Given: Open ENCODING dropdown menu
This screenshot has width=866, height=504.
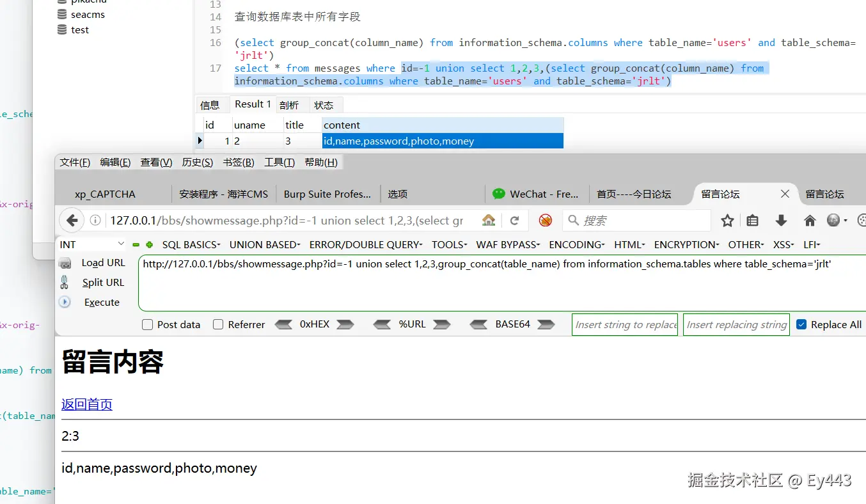Looking at the screenshot, I should click(577, 244).
